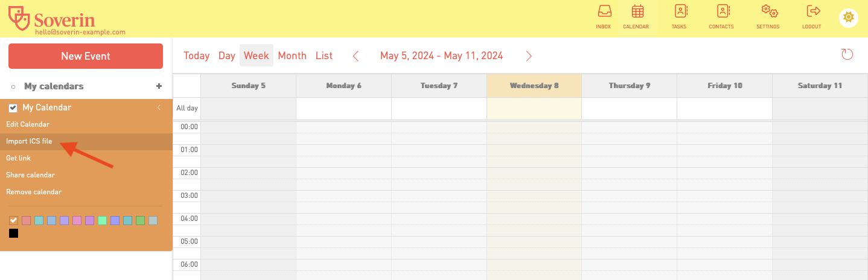
Task: Click the Wednesday 8 all-day cell
Action: (534, 109)
